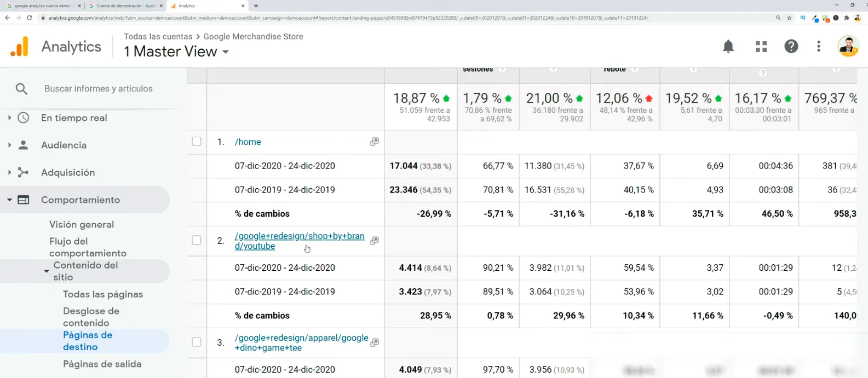Click the 18,87 % summary value
Viewport: 868px width, 378px height.
pos(416,98)
